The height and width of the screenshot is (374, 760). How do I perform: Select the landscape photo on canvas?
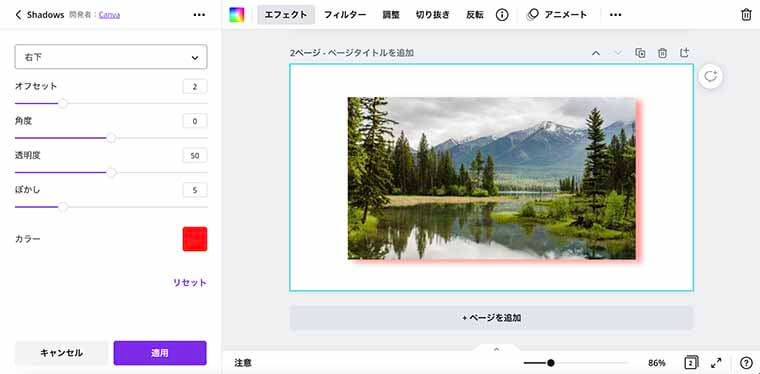pos(491,178)
